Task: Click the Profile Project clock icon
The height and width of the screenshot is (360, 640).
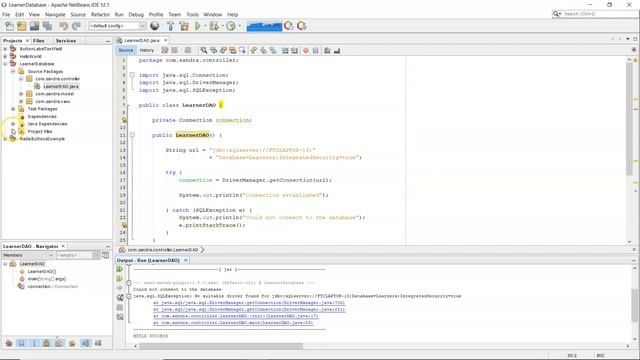Action: coord(231,26)
